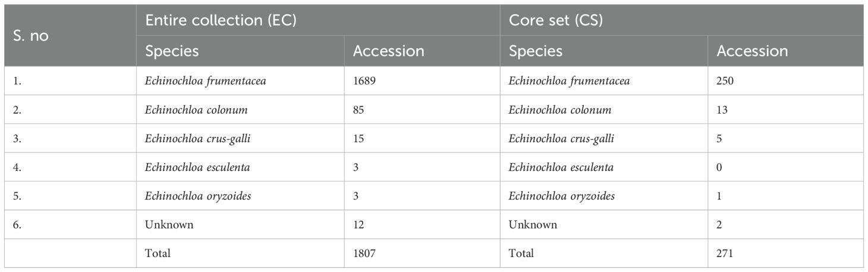Click Echinochloa colonum in Core set column
868x272 pixels.
point(559,110)
